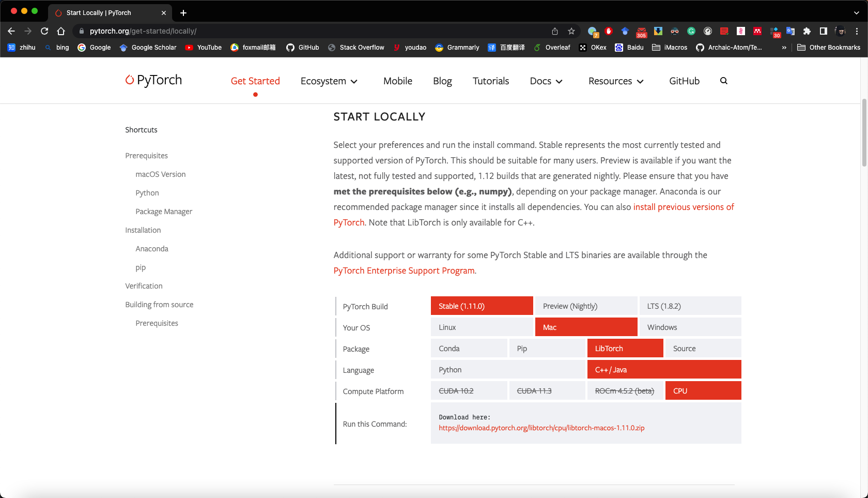868x498 pixels.
Task: Choose Linux as your OS
Action: 482,327
